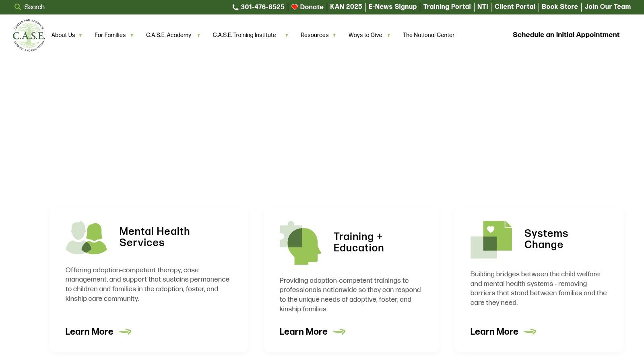Image resolution: width=644 pixels, height=362 pixels.
Task: Click the Book Store link
Action: 559,7
